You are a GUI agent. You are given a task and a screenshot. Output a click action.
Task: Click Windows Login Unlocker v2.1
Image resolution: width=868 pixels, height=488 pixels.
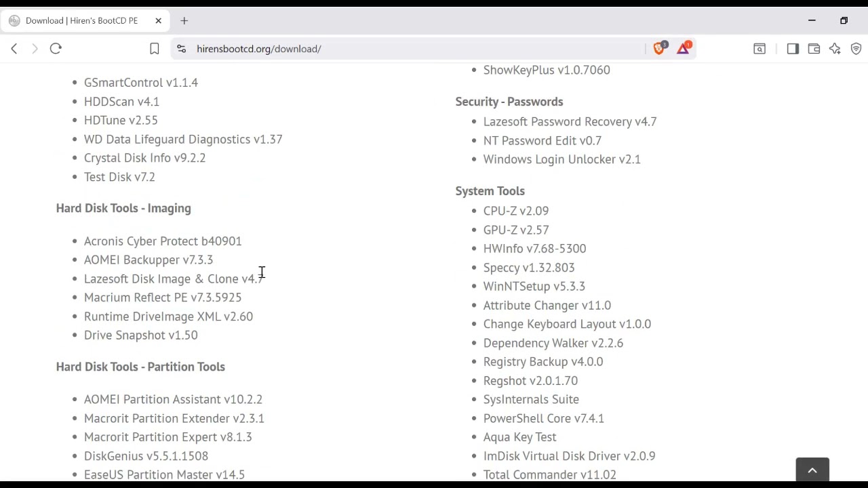(x=562, y=159)
